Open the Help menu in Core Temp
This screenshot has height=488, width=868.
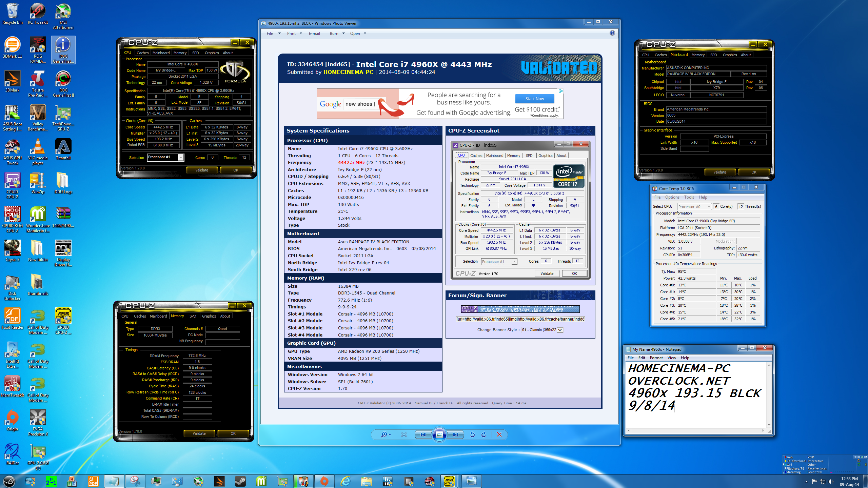703,197
